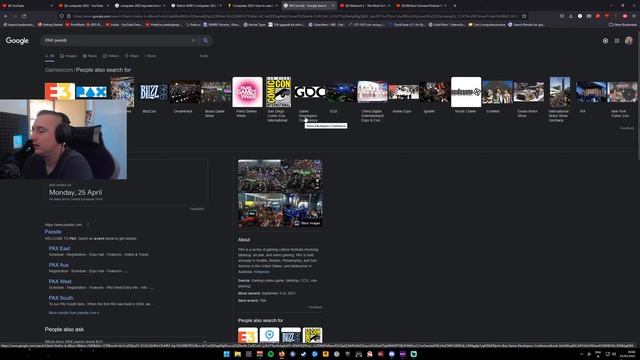Expand the More search options
This screenshot has height=360, width=640.
[x=151, y=56]
